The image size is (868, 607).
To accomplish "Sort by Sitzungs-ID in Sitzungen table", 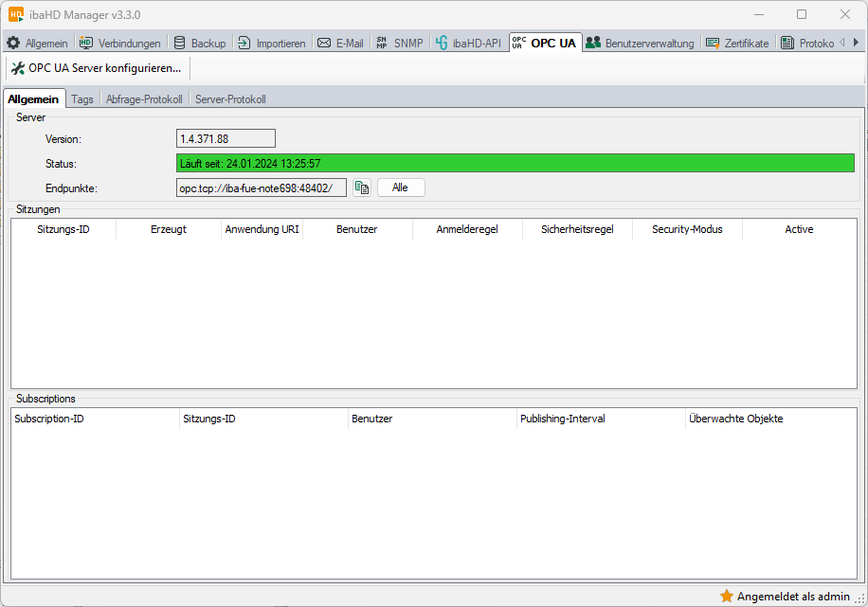I will tap(63, 229).
